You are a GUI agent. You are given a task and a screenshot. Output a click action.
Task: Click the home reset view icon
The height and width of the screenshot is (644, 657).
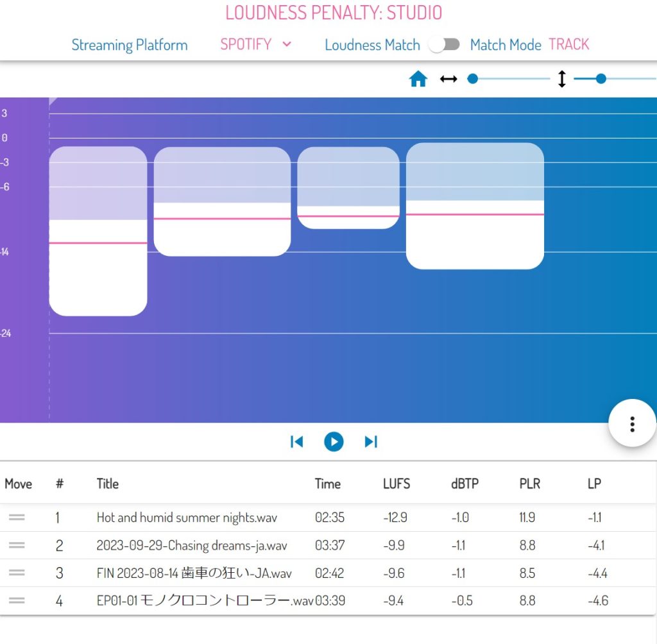pyautogui.click(x=418, y=80)
